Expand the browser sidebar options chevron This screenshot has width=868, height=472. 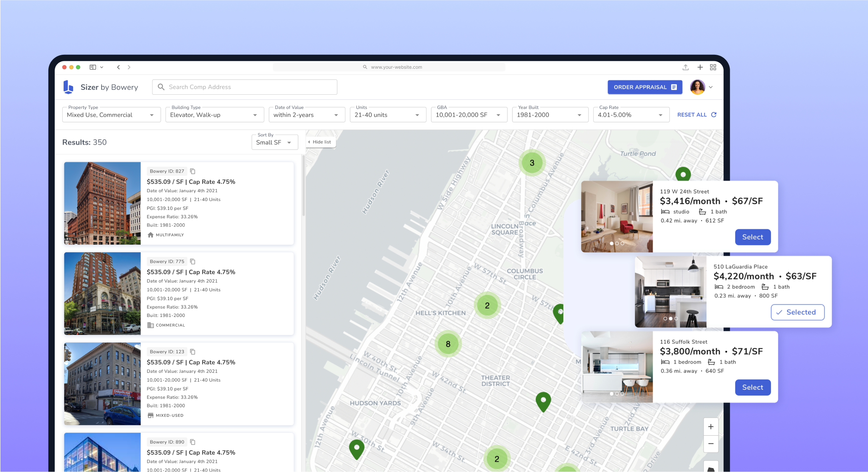(102, 67)
